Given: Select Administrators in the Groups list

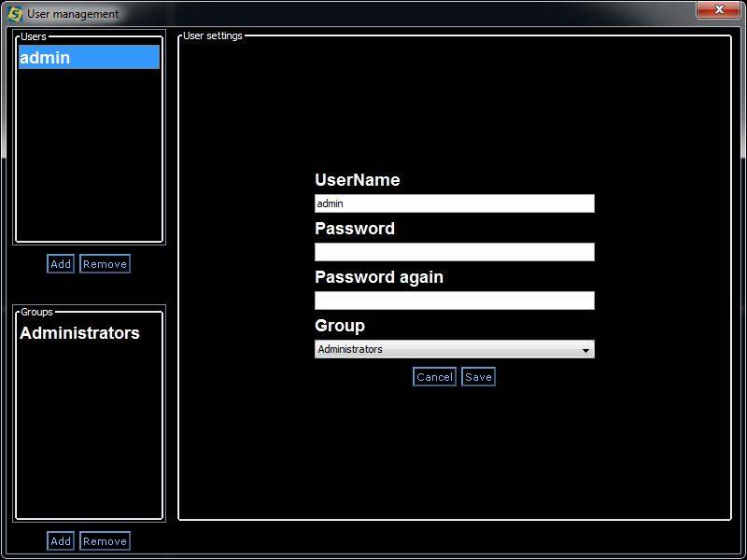Looking at the screenshot, I should (80, 333).
